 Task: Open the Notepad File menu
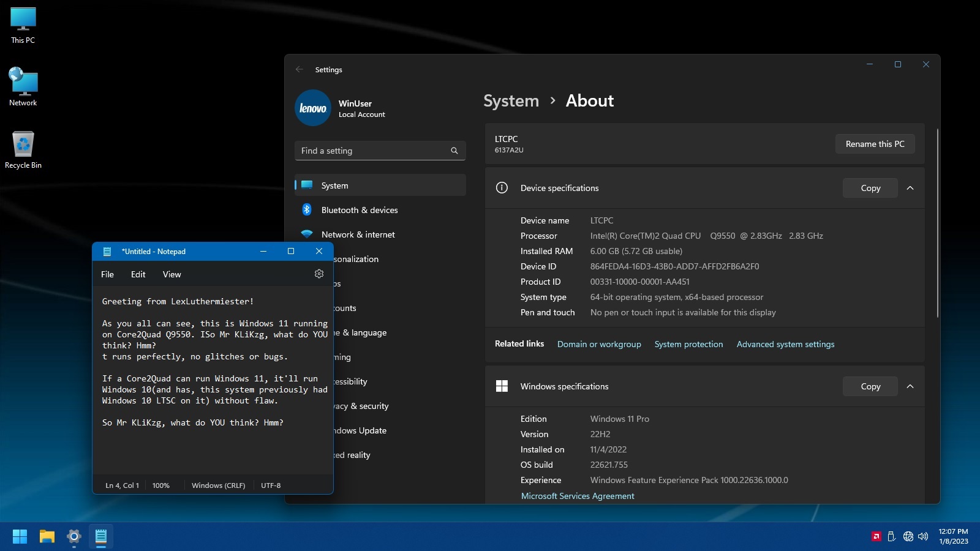click(107, 274)
